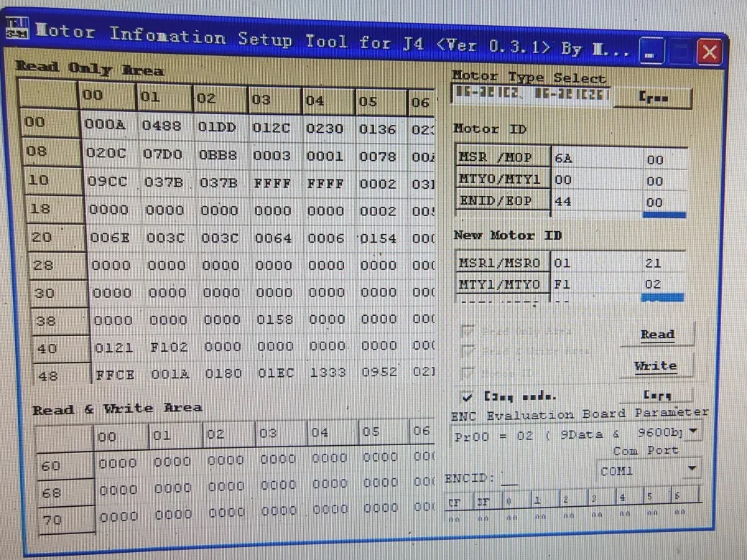Click column header 05 in Read & Write Area
The height and width of the screenshot is (560, 747).
tap(384, 431)
